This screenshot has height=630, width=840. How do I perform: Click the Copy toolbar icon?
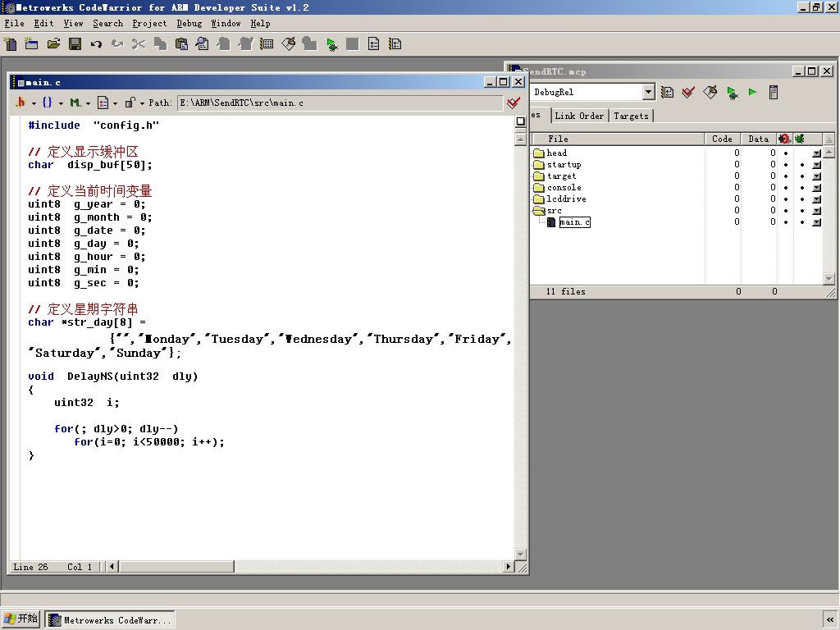pyautogui.click(x=160, y=44)
